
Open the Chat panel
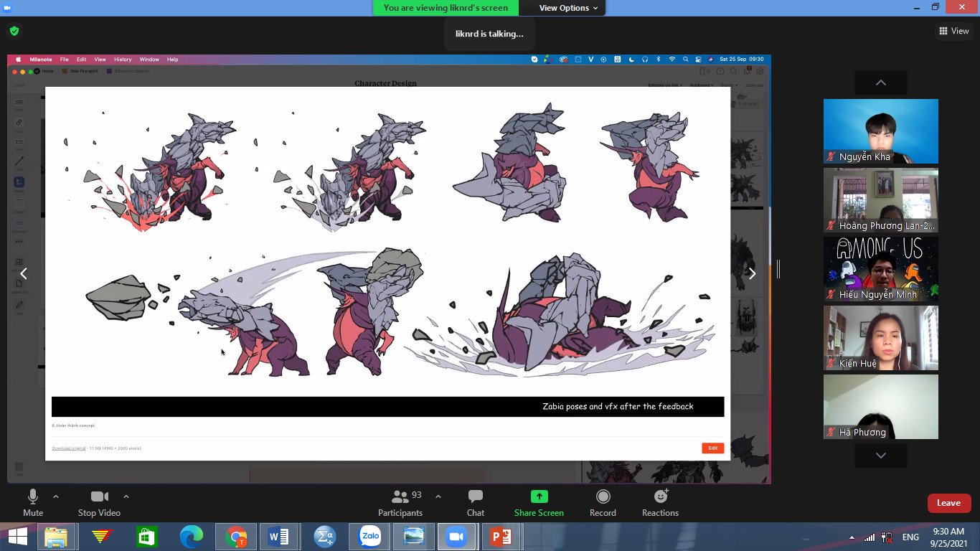pos(476,503)
